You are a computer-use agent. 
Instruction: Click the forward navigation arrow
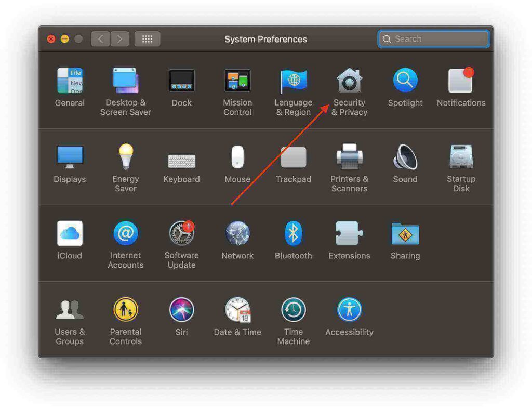pos(119,39)
